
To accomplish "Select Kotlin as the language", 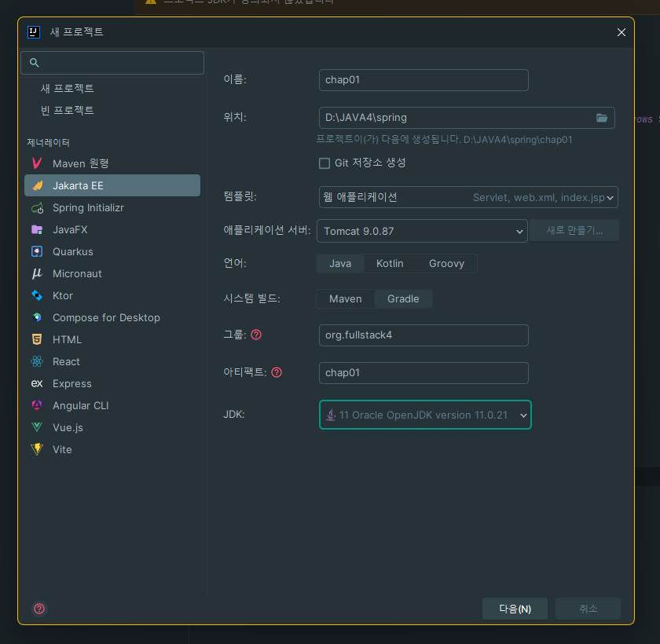I will [x=390, y=264].
